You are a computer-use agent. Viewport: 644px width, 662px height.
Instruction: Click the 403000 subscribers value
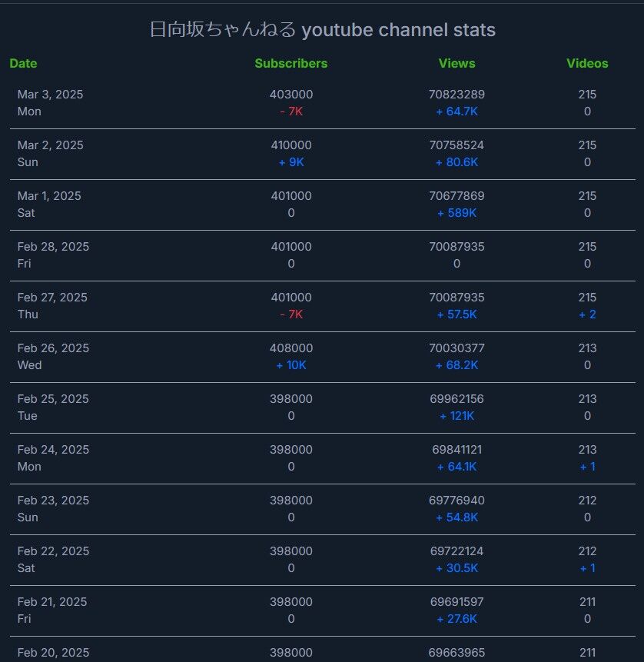tap(290, 95)
